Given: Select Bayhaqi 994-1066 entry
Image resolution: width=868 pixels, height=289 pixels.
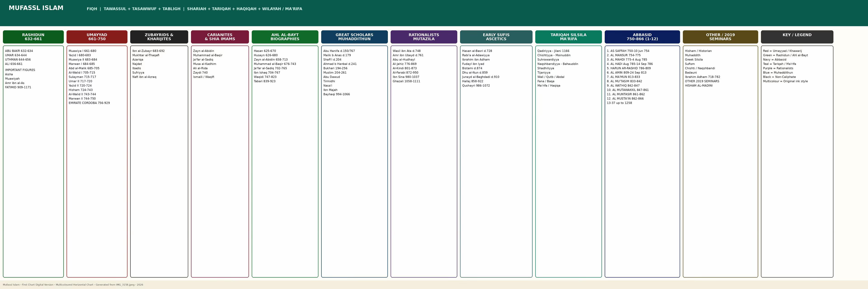Looking at the screenshot, I should (337, 94).
